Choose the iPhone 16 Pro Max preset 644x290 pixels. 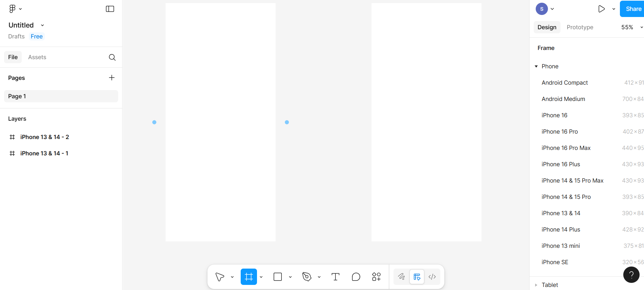click(566, 148)
